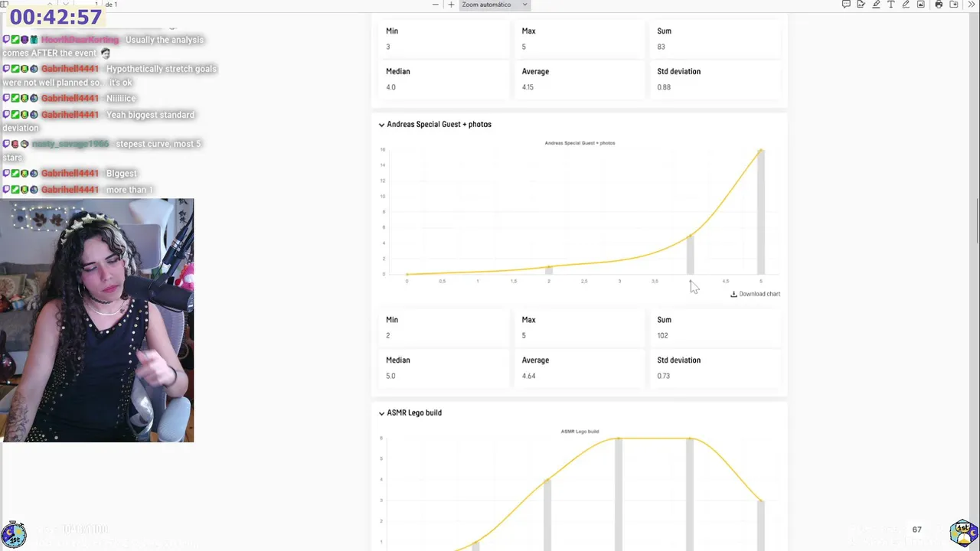Select the signature annotation tool
The image size is (980, 551).
tap(861, 5)
